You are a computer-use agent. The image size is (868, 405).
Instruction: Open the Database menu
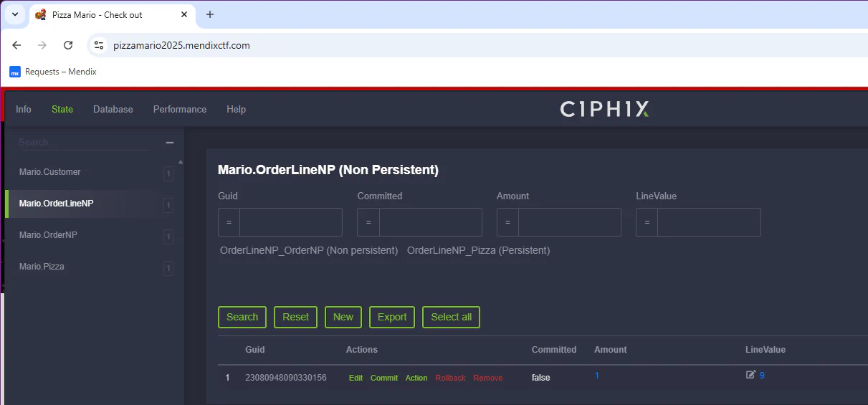coord(113,109)
